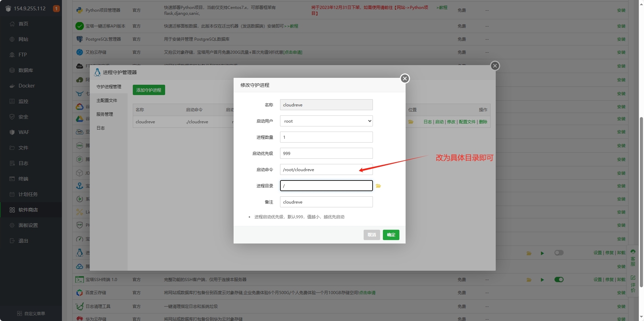Open Docker in the left sidebar
Viewport: 644px width, 321px height.
tap(26, 86)
